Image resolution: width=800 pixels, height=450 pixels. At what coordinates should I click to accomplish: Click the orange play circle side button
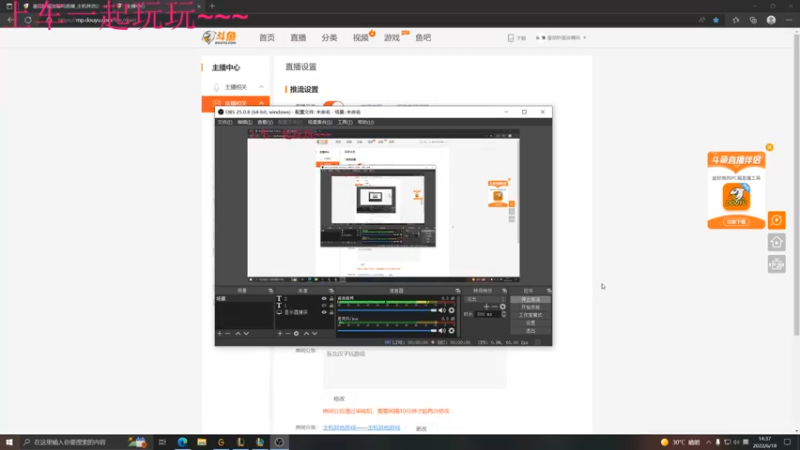tap(777, 220)
